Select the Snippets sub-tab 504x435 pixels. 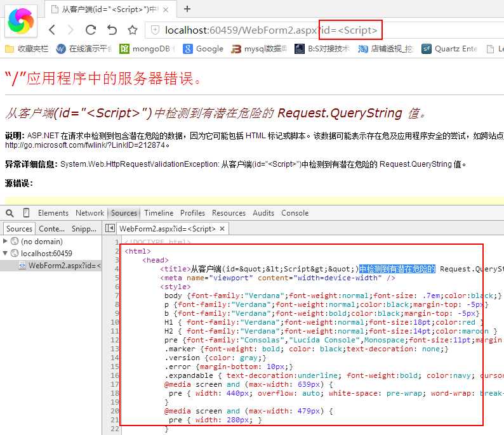click(84, 228)
